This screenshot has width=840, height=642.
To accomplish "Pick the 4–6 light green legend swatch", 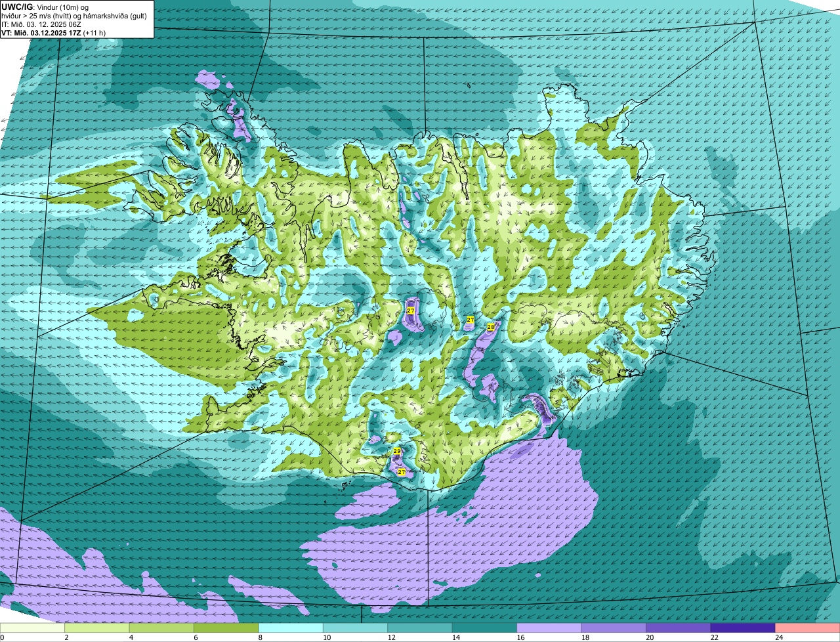I will (x=162, y=628).
